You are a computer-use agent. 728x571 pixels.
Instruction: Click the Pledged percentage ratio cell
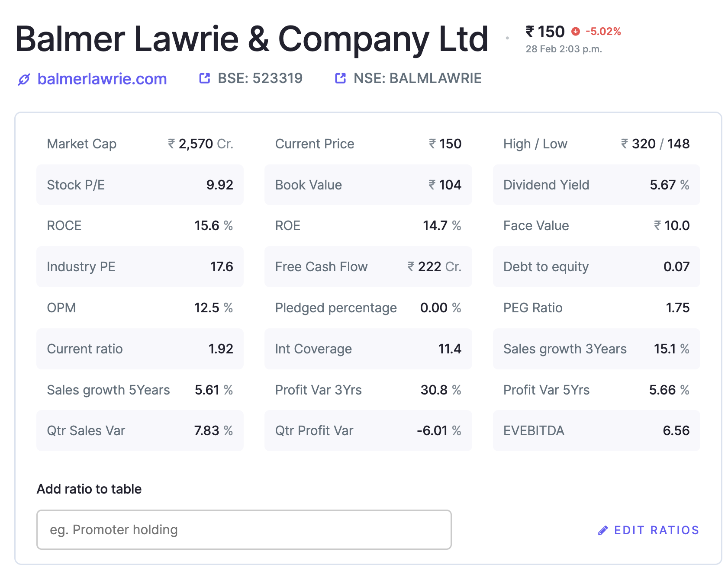[368, 308]
